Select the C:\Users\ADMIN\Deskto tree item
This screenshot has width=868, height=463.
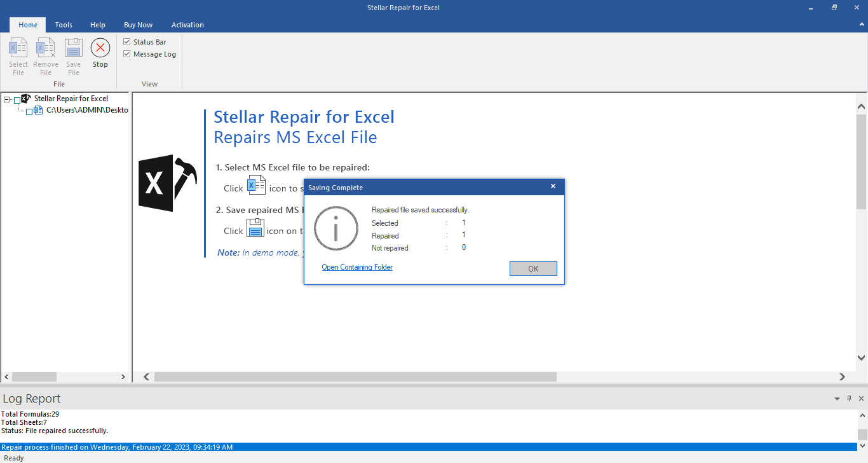click(x=88, y=110)
